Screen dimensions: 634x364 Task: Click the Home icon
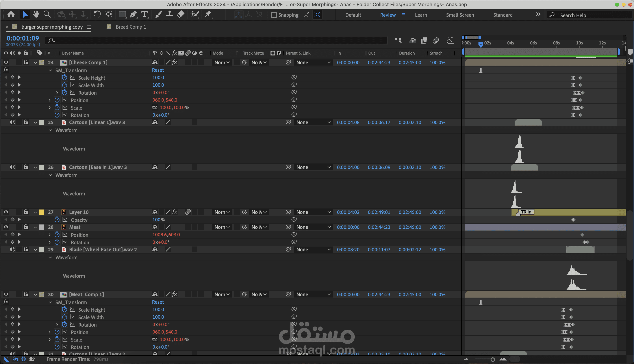pyautogui.click(x=11, y=14)
